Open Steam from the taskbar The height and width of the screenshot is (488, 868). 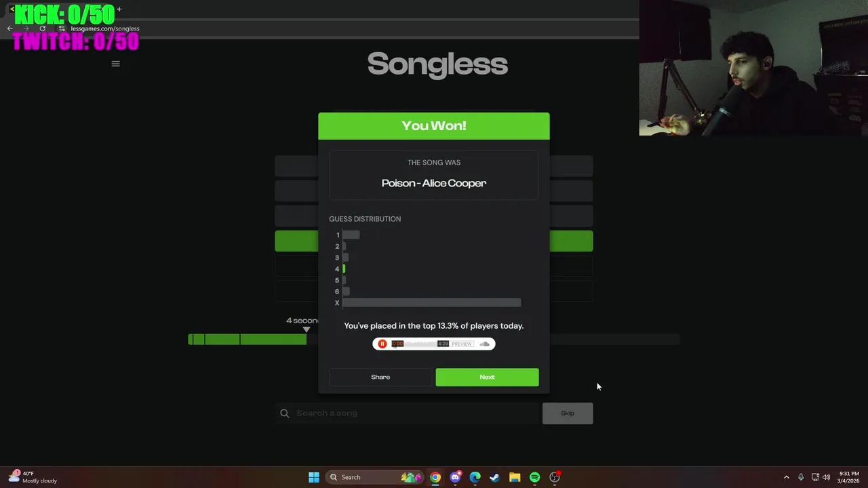point(495,477)
